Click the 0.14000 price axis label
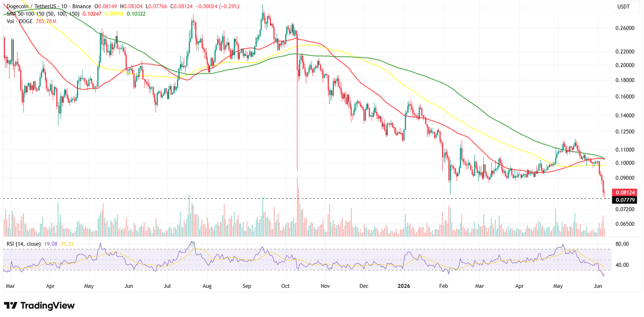The width and height of the screenshot is (644, 317). click(x=625, y=115)
